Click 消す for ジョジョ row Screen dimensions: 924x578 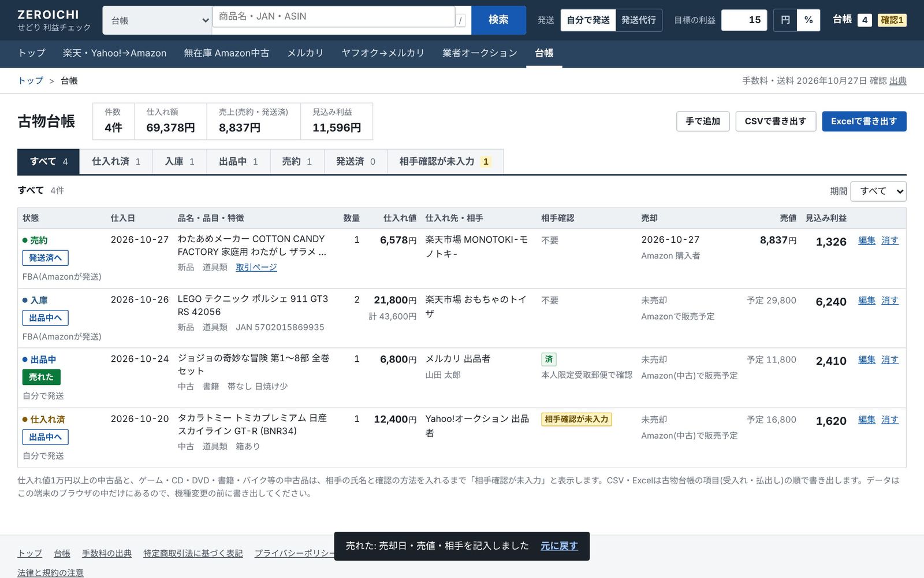(890, 360)
